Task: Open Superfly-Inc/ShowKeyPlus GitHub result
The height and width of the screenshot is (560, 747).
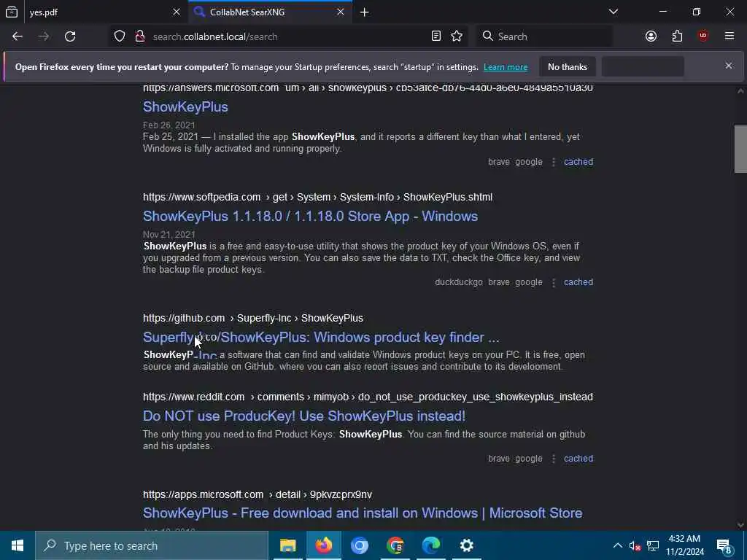Action: pos(321,337)
